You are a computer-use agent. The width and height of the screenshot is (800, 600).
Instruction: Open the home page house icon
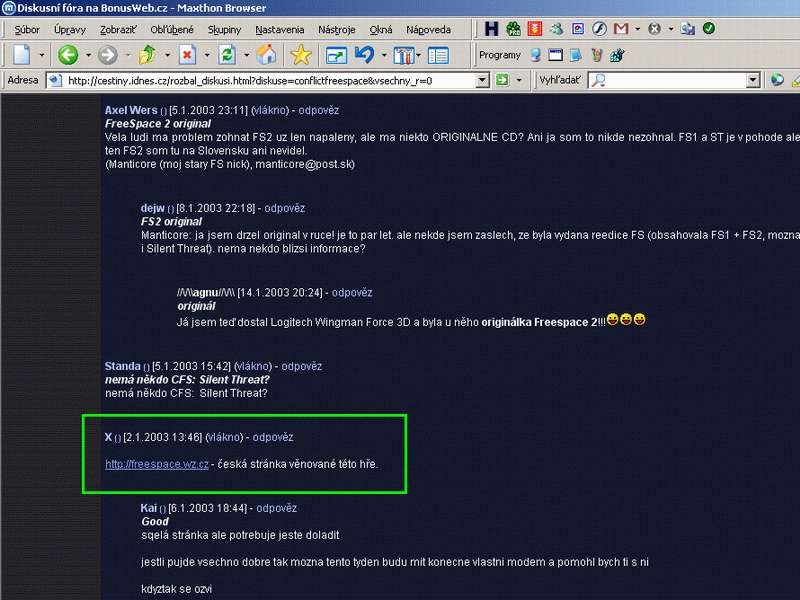(266, 55)
